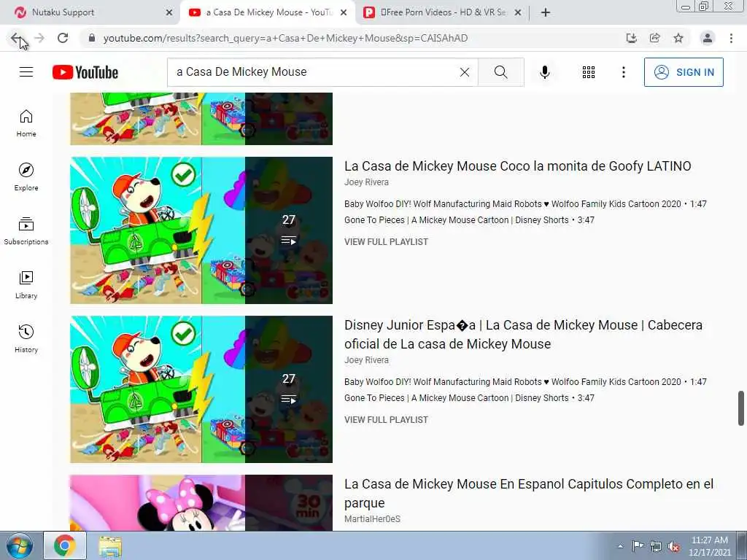The image size is (747, 560).
Task: Click the network tray icon
Action: [x=656, y=546]
